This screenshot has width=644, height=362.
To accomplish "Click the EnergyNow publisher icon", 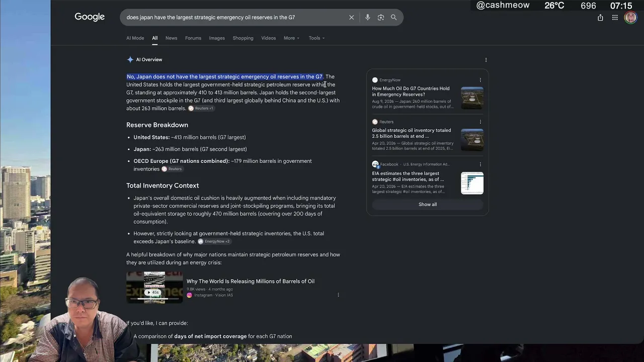I will 375,80.
